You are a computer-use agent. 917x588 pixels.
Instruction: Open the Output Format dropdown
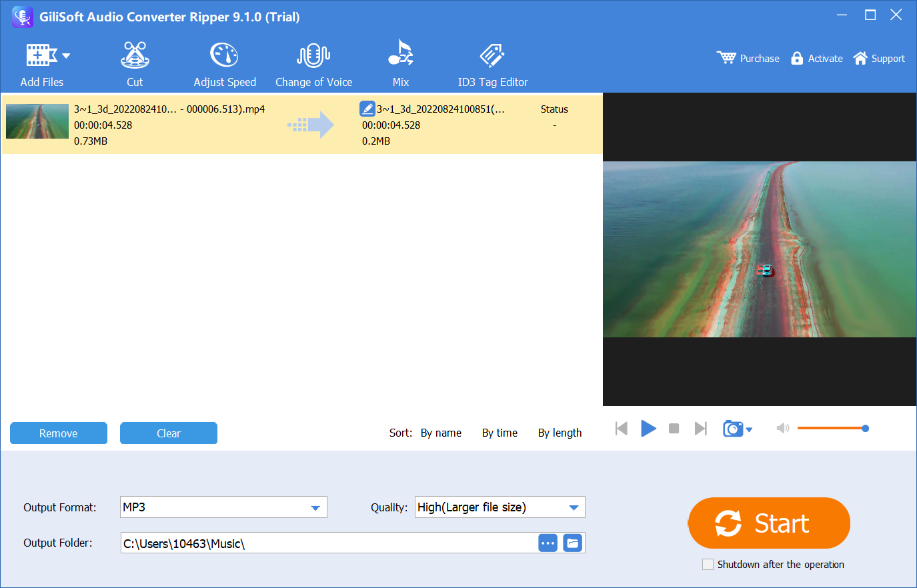point(315,507)
